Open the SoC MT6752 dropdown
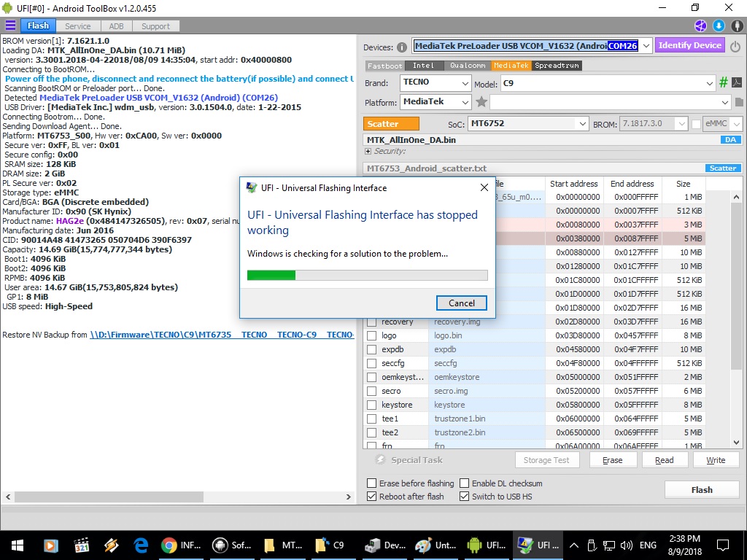 pos(582,124)
